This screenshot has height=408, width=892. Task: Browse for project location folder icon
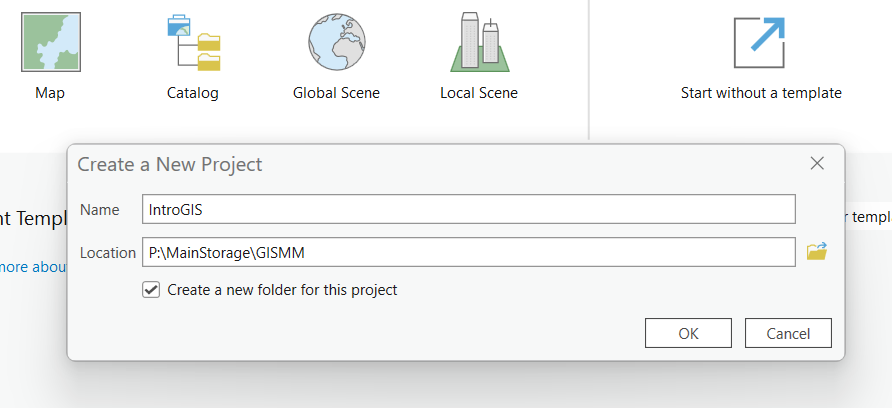coord(816,252)
